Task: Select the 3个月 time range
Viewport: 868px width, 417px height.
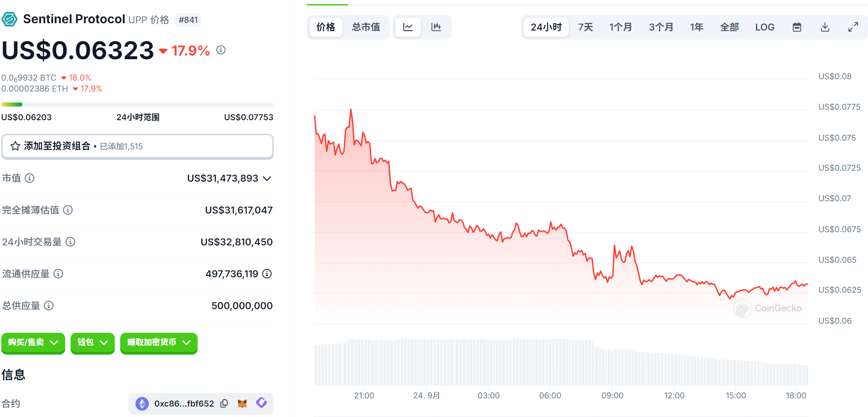Action: pos(661,27)
